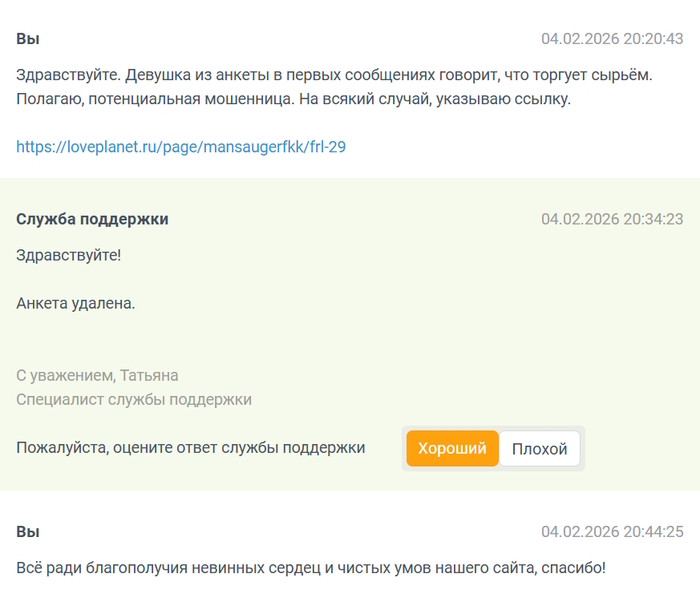Screen dimensions: 700x610
Task: Click the text Анкета удалена.
Action: (76, 303)
